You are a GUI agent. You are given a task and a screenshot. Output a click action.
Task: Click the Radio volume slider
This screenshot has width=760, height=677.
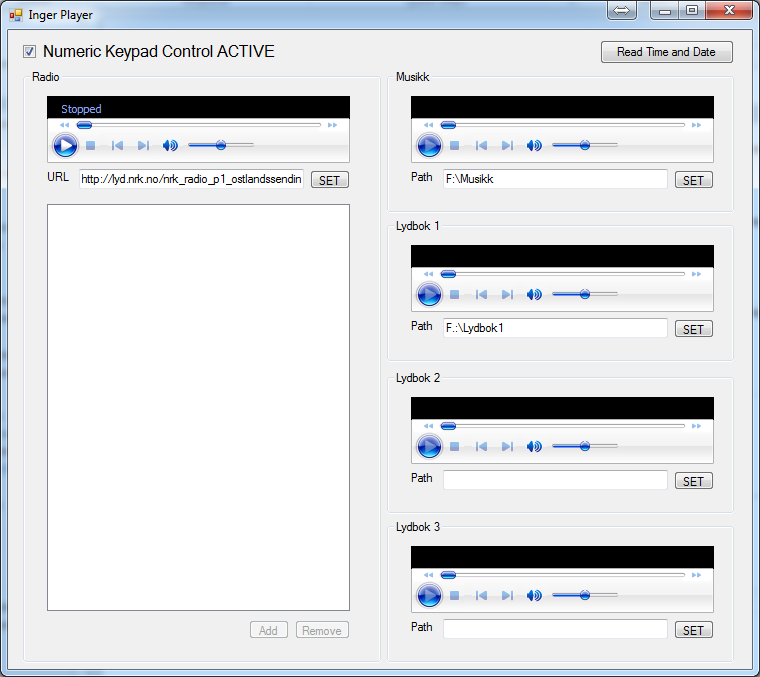click(x=221, y=145)
